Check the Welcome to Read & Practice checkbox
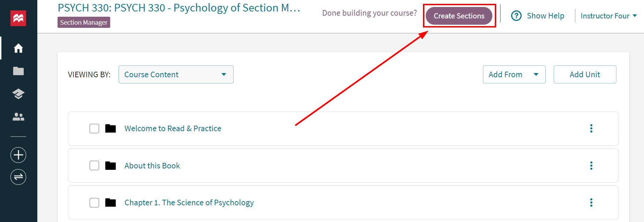 pos(94,128)
